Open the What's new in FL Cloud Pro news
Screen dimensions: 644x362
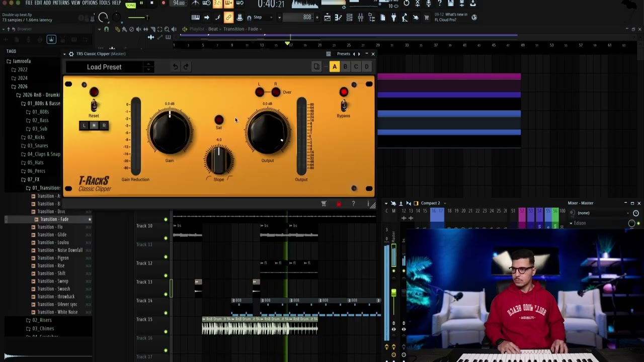(452, 17)
